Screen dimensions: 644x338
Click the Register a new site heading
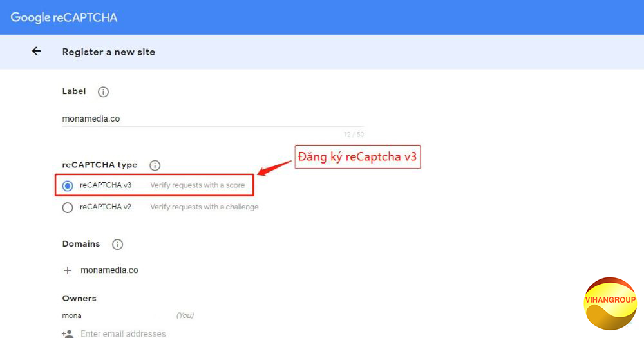click(108, 52)
